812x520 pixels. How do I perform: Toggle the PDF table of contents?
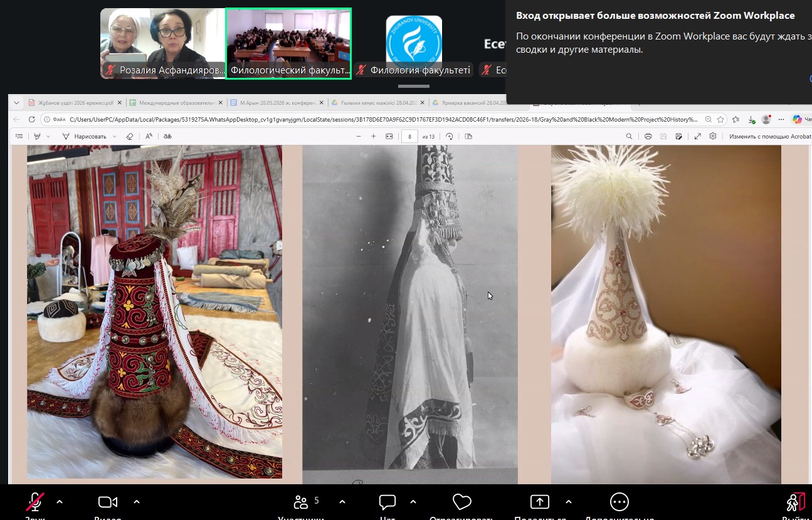19,136
